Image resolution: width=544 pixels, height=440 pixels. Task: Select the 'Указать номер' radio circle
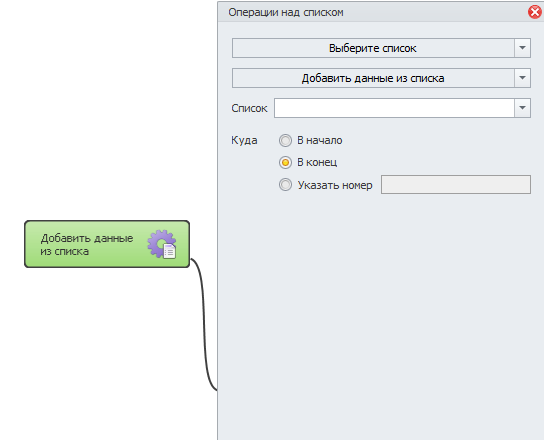pos(285,185)
